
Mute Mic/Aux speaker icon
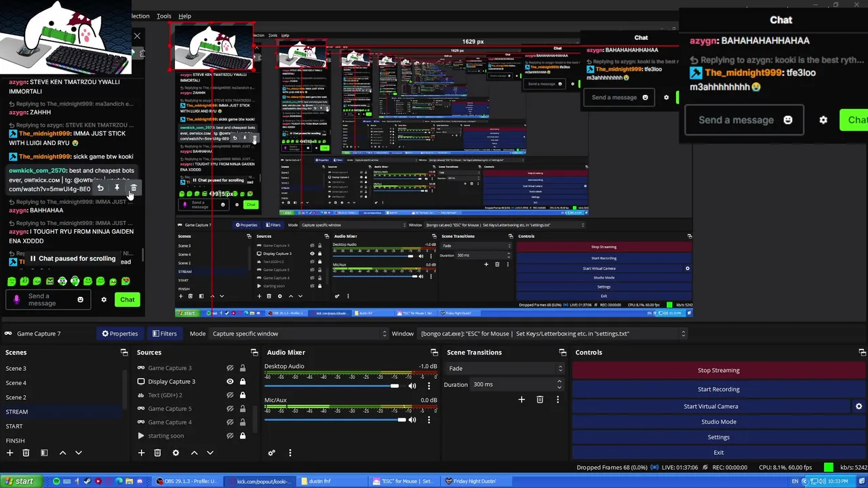pos(412,420)
